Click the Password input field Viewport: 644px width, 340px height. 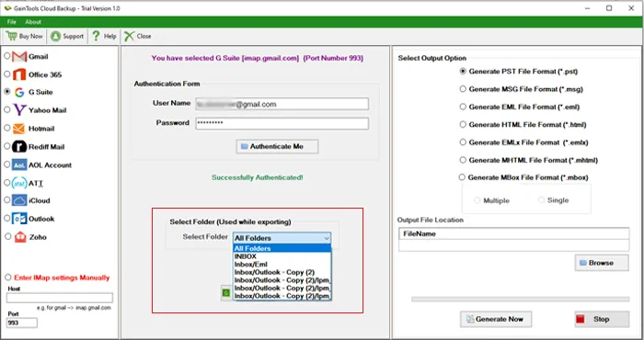tap(282, 123)
